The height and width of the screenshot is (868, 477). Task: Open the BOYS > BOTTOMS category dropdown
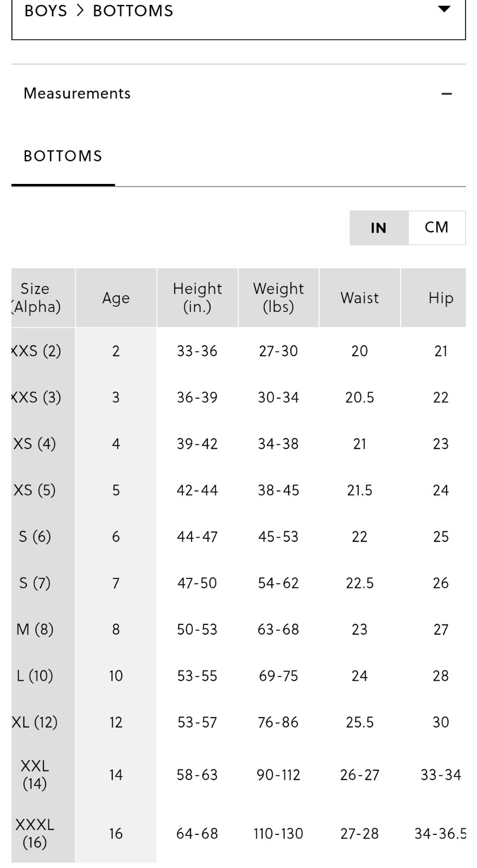(239, 16)
